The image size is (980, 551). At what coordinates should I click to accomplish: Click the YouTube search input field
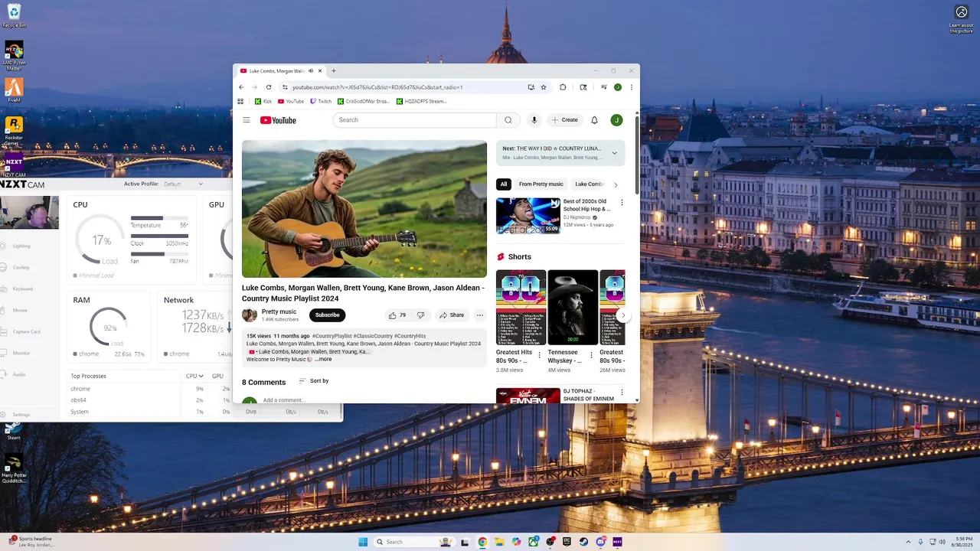click(414, 120)
